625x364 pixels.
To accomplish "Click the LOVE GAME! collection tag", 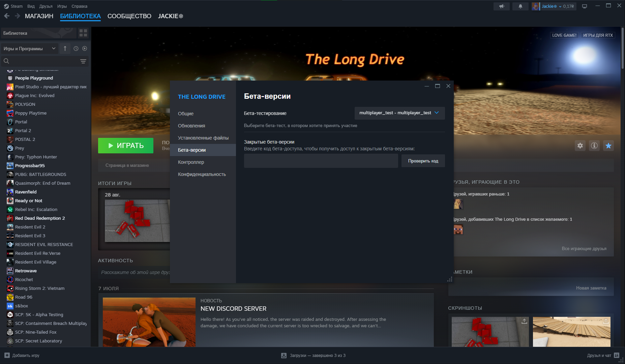I will point(564,35).
